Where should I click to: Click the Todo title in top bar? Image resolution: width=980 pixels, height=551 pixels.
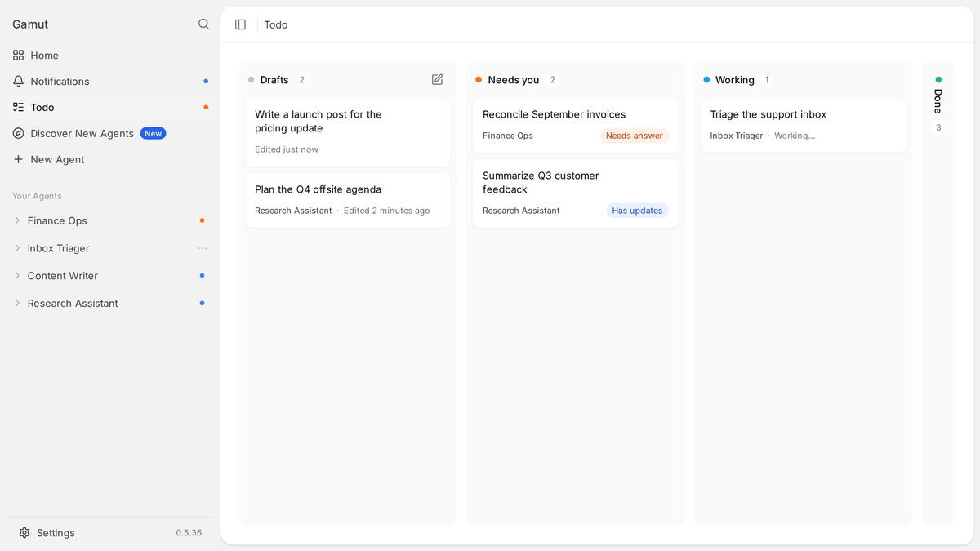(276, 24)
